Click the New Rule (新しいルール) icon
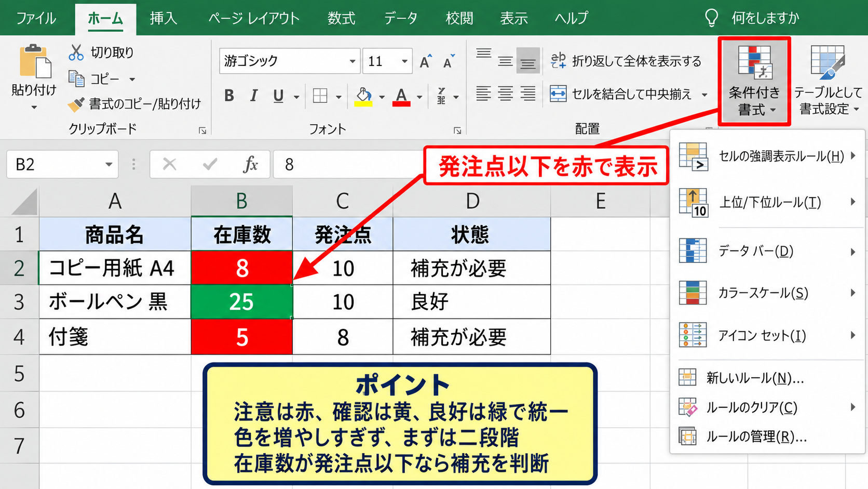The image size is (868, 489). (x=687, y=377)
